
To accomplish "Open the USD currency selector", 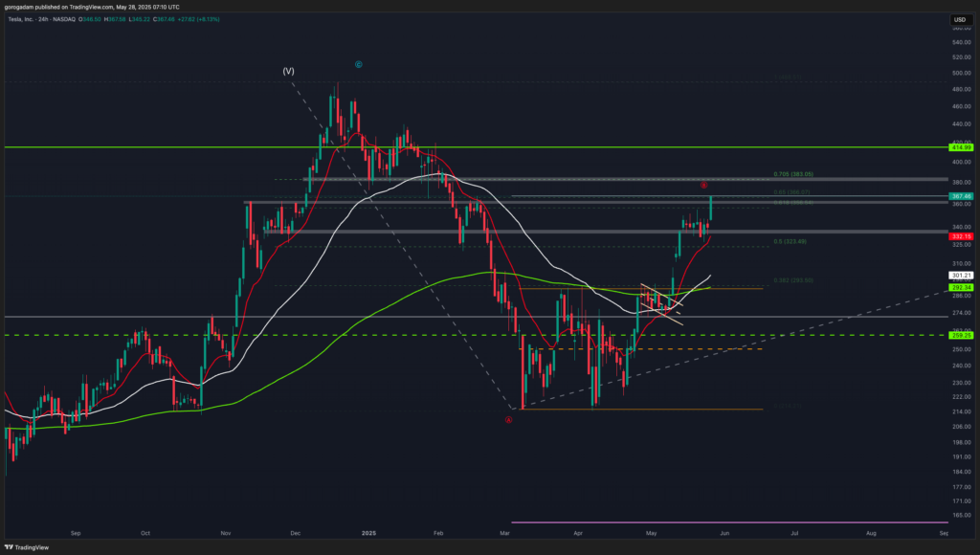I will point(960,19).
